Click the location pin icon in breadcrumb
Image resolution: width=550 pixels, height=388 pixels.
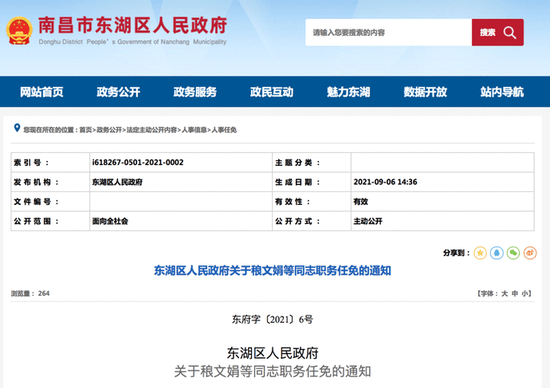pyautogui.click(x=16, y=128)
